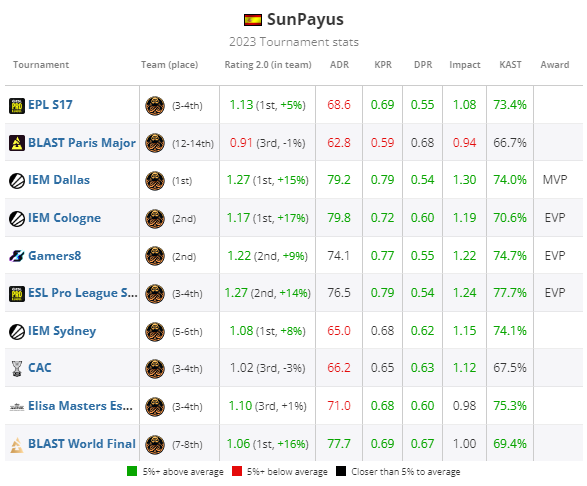The width and height of the screenshot is (587, 486).
Task: Click the Rating 2.0 column header
Action: pos(268,65)
